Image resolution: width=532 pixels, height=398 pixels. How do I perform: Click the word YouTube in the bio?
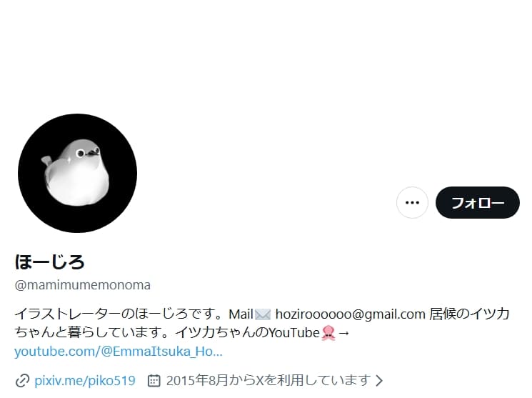(x=294, y=333)
